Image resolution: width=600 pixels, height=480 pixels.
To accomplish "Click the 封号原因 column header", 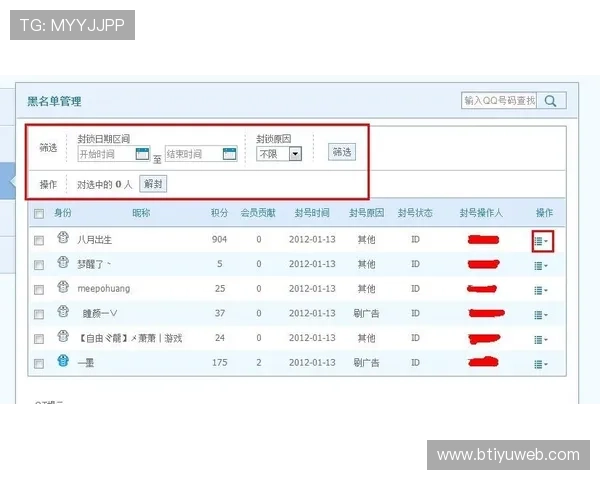I will (x=367, y=213).
